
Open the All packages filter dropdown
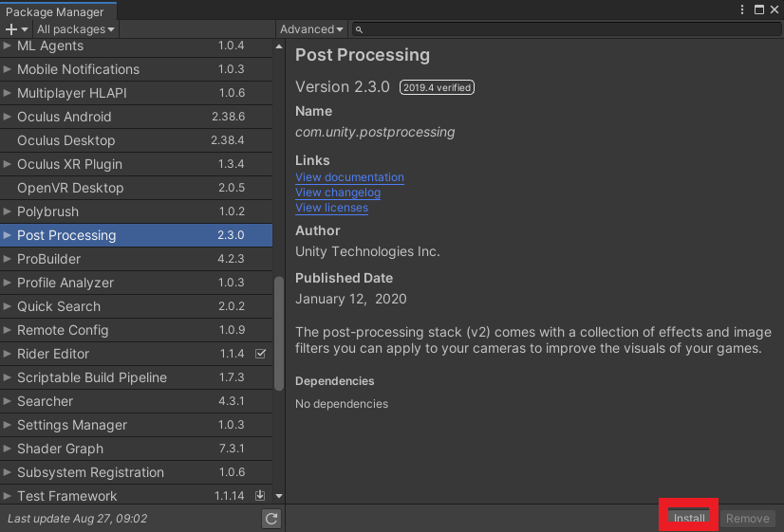pyautogui.click(x=75, y=29)
